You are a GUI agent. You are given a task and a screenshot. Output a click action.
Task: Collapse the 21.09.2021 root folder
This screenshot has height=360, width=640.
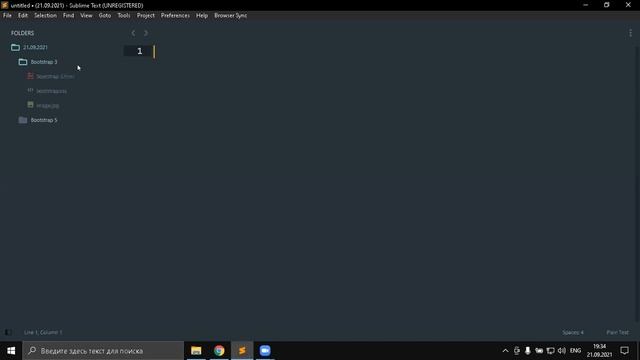[x=16, y=47]
